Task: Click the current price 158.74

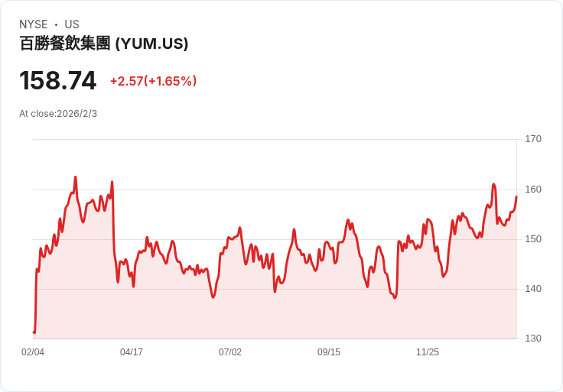Action: [x=57, y=80]
